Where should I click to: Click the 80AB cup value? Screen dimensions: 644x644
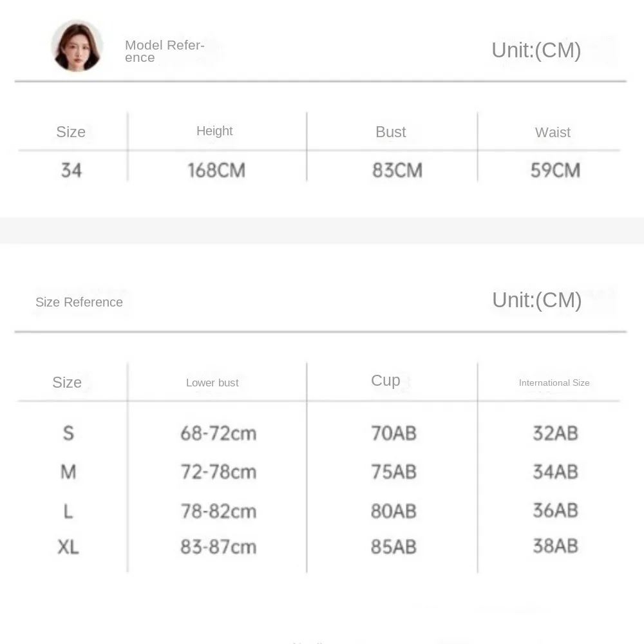click(x=393, y=511)
